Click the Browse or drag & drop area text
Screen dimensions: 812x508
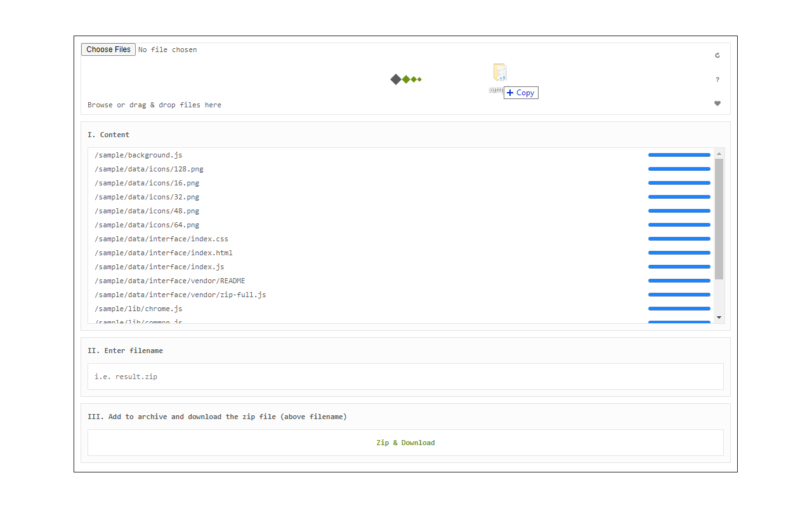[x=154, y=105]
